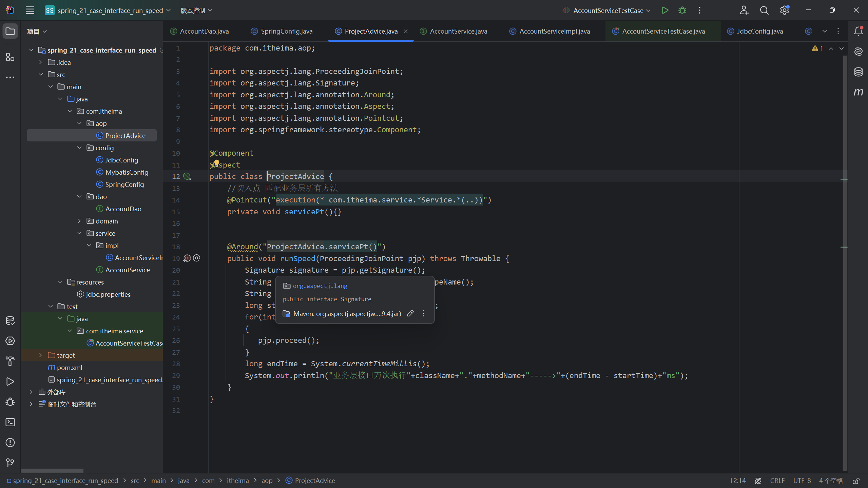Open the Debug tool window in sidebar

tap(10, 402)
